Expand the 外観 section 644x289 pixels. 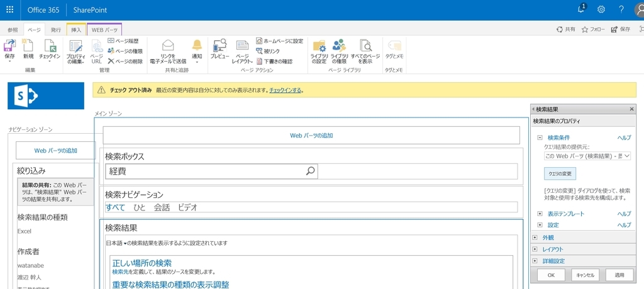(x=535, y=237)
